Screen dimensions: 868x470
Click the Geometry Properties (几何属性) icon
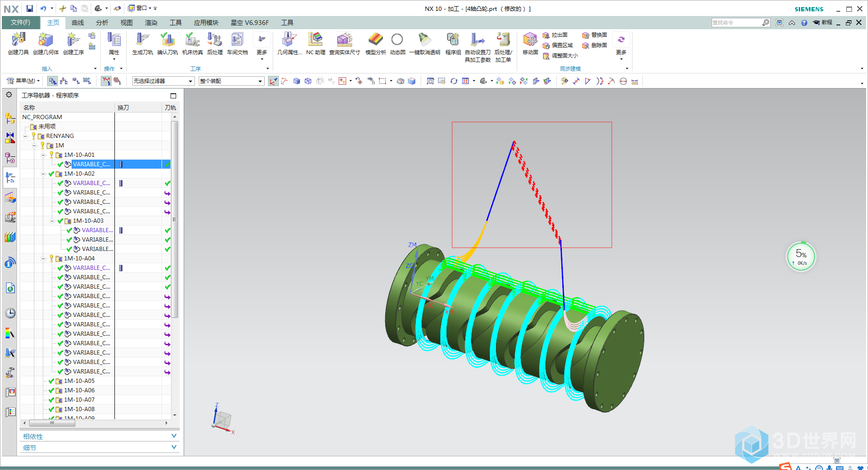point(289,43)
